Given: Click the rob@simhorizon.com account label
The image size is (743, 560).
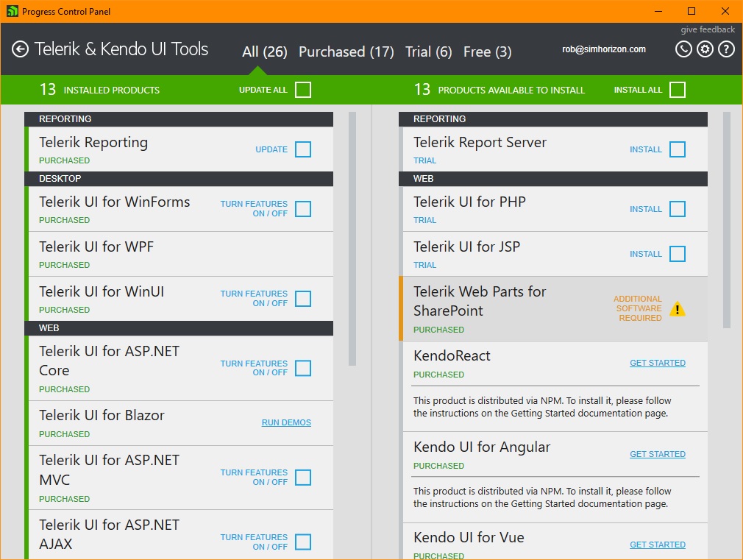Looking at the screenshot, I should click(604, 49).
